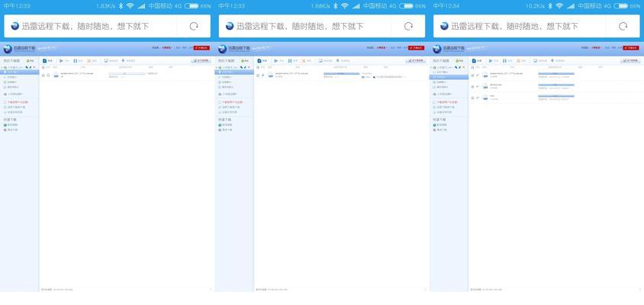This screenshot has height=305, width=644.
Task: Click the Start play icon in the 1.83K/s screenshot toolbar
Action: 61,61
